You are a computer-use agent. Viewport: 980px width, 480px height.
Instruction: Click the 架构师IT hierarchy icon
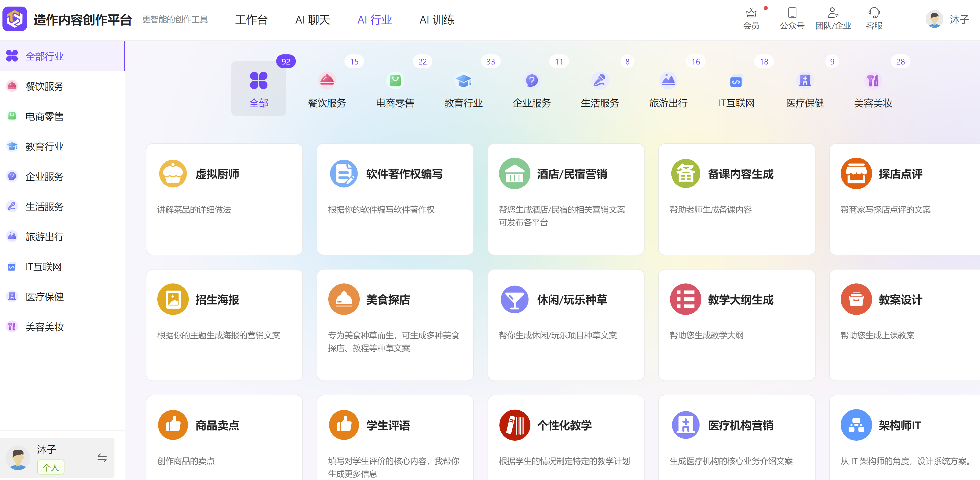(856, 425)
